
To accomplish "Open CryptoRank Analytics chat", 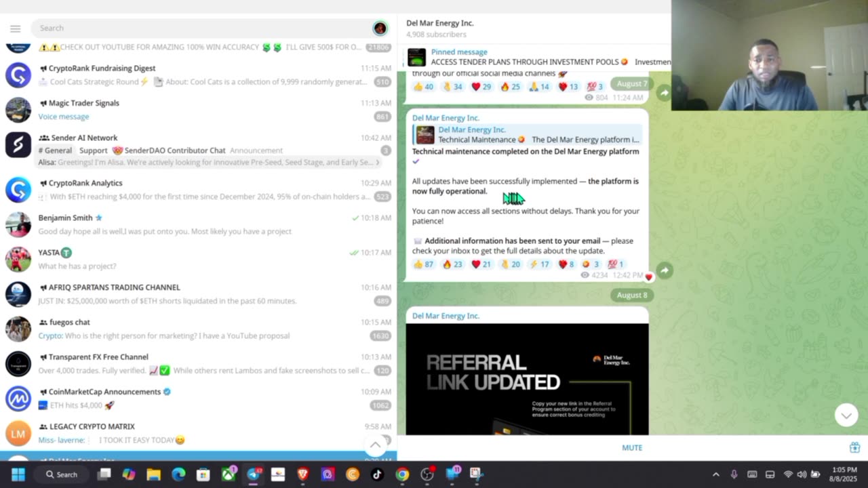I will tap(198, 190).
